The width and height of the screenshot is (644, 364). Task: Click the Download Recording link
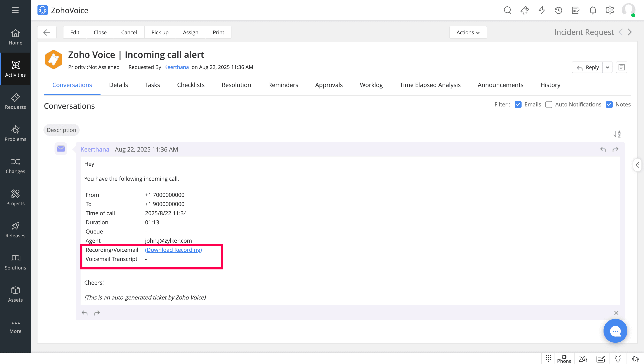tap(173, 250)
